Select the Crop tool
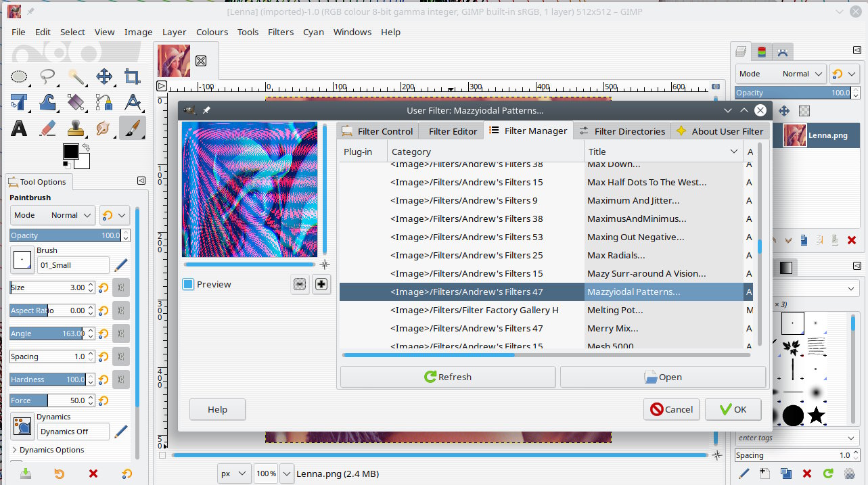 tap(133, 76)
